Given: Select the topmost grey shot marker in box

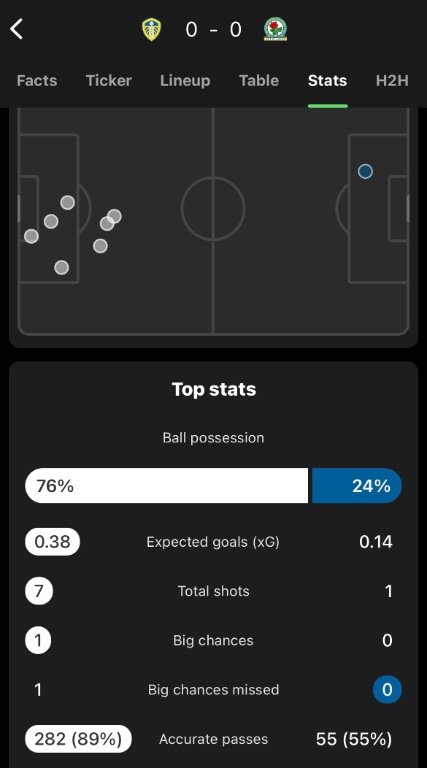Looking at the screenshot, I should tap(68, 202).
